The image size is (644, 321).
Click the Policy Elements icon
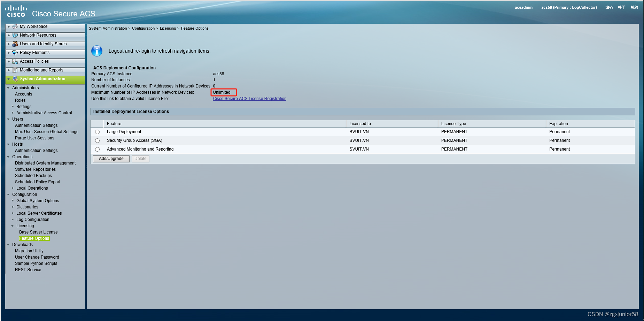[15, 53]
